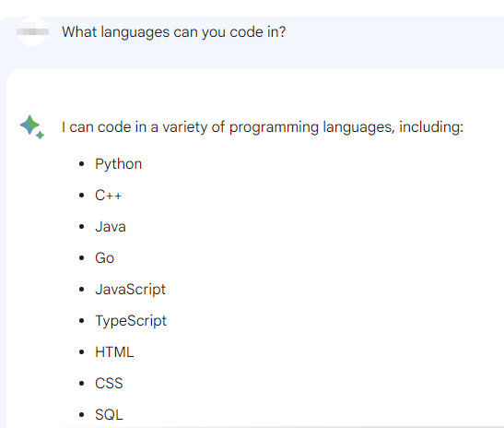Click the bullet point next to SQL
This screenshot has width=504, height=428.
(82, 415)
